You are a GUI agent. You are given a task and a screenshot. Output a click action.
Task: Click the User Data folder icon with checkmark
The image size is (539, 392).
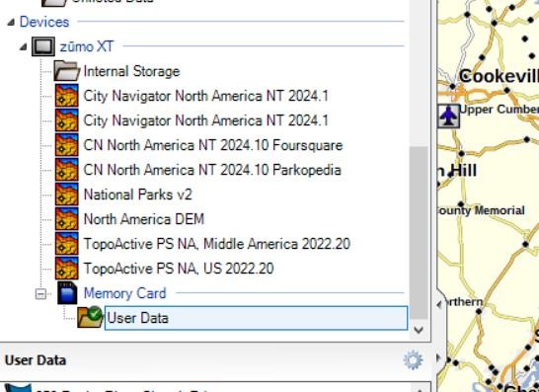tap(90, 317)
